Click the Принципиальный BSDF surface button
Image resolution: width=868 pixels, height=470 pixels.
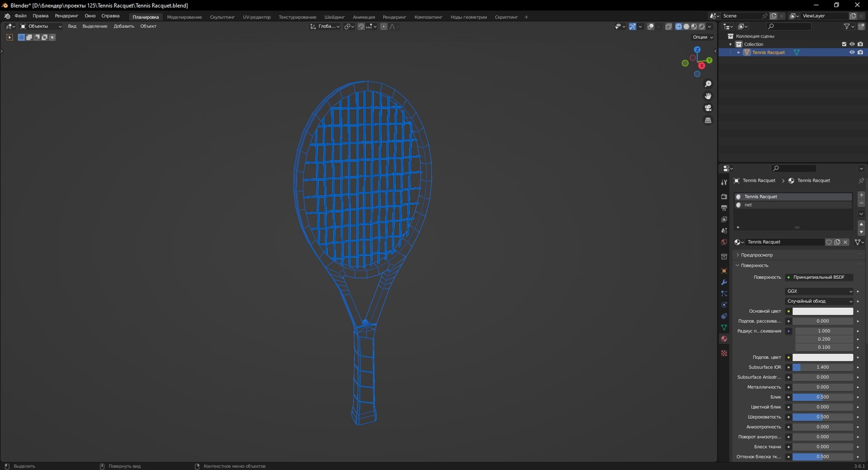pyautogui.click(x=819, y=277)
